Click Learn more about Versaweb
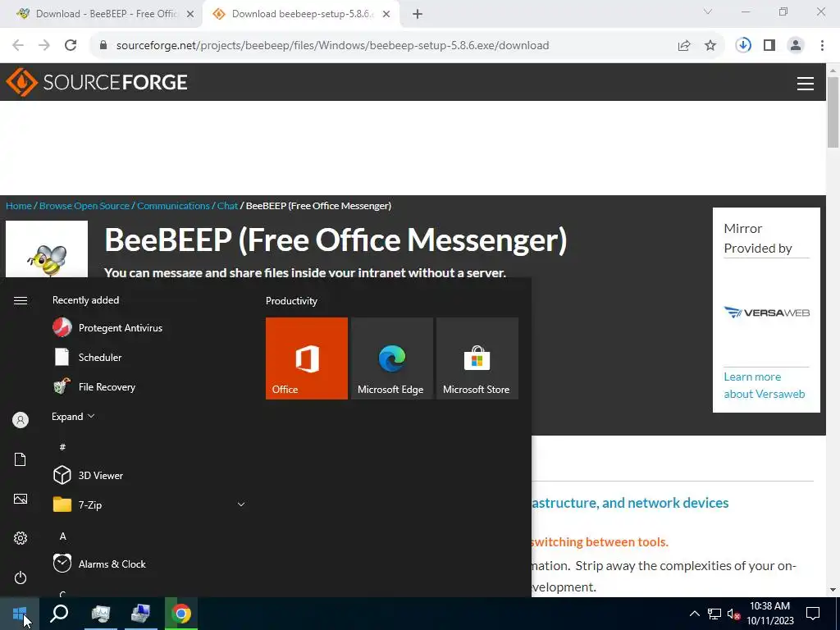The image size is (840, 630). click(x=764, y=386)
